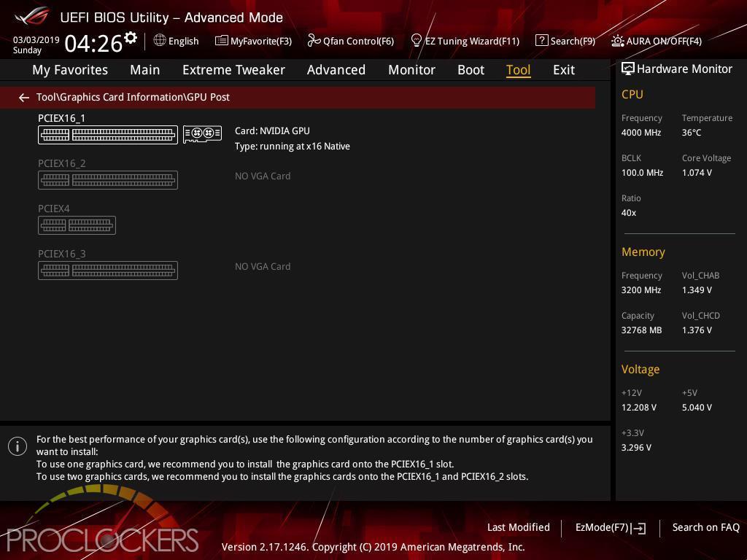This screenshot has width=747, height=560.
Task: Click +5V value 5.040 V
Action: [x=697, y=408]
